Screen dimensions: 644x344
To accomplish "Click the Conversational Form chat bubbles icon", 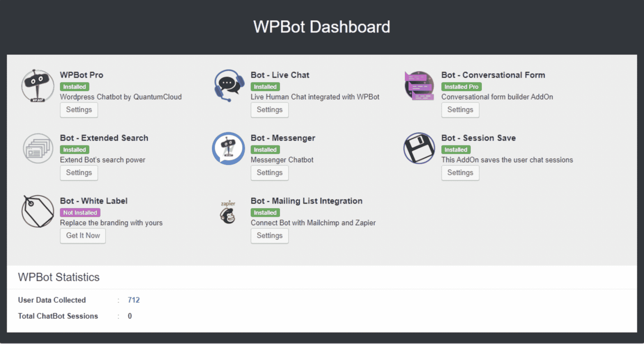I will click(419, 85).
